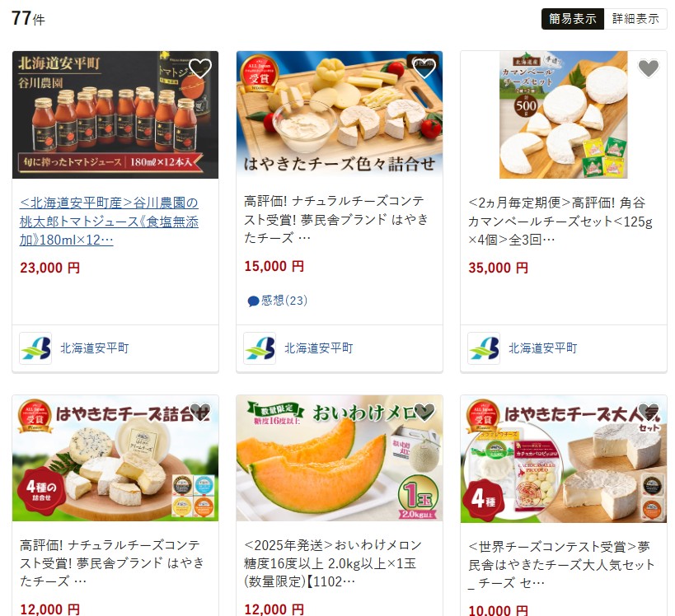Image resolution: width=675 pixels, height=616 pixels.
Task: Click municipality logo under camembert set
Action: click(484, 348)
